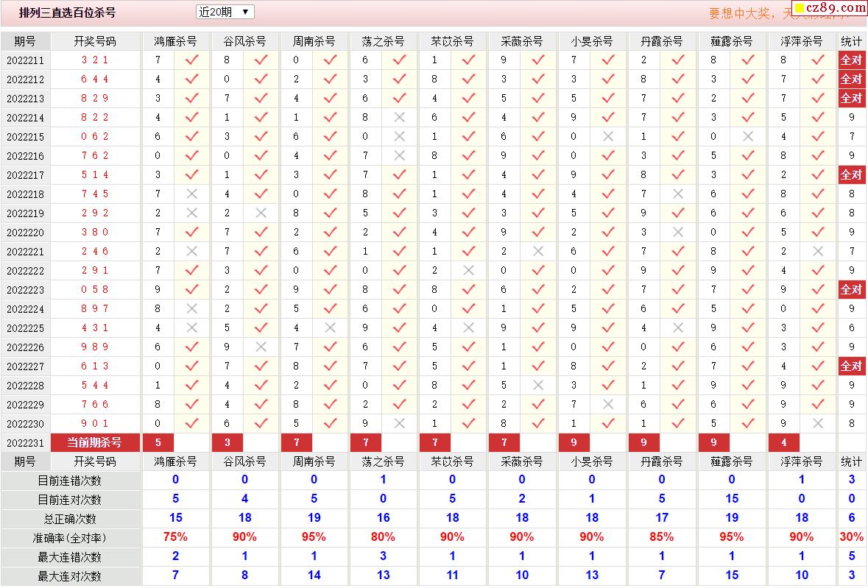Click 总正确次数 value 16 for 荡之杀号

(383, 518)
